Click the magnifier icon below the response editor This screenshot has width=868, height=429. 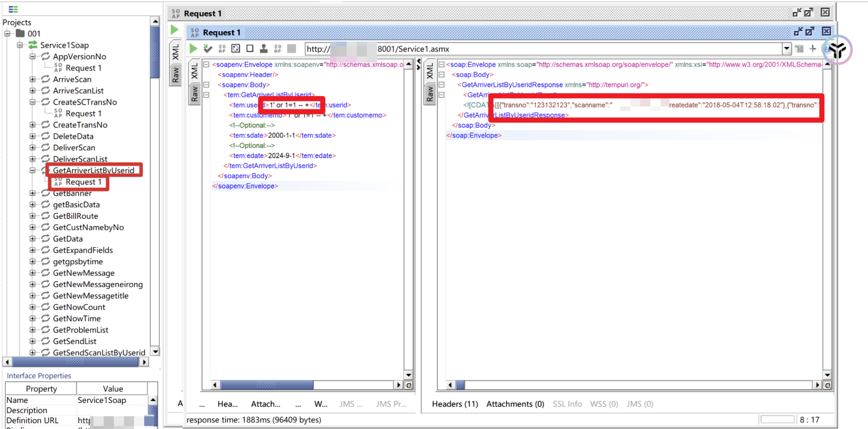click(x=827, y=385)
